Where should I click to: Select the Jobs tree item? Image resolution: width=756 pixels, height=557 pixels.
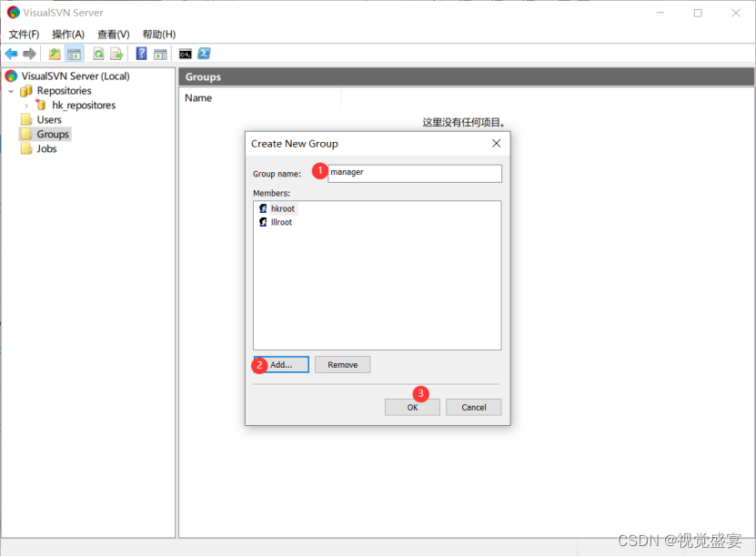point(46,148)
